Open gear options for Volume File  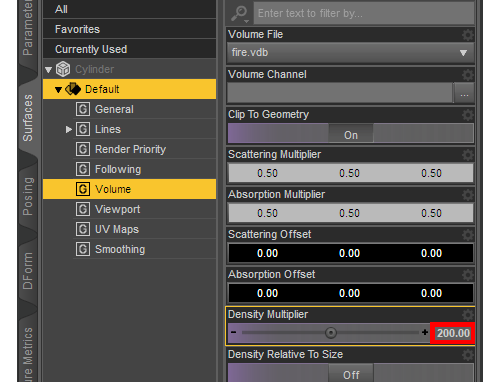468,35
